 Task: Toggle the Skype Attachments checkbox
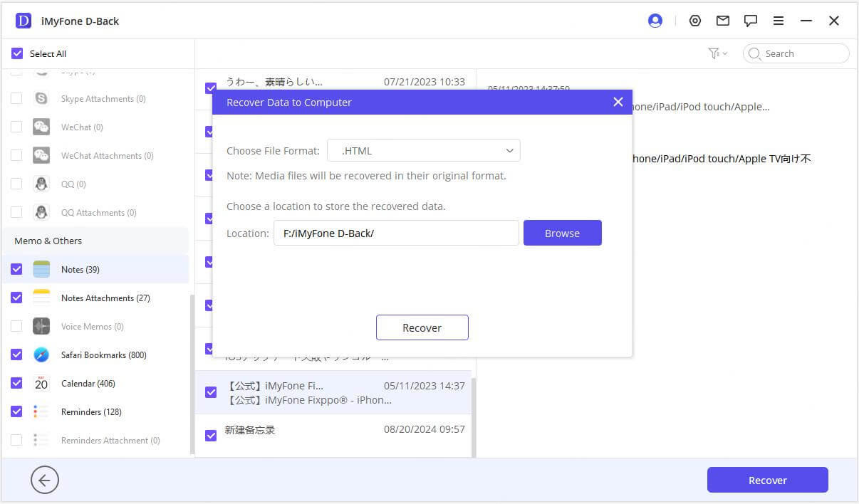coord(16,98)
